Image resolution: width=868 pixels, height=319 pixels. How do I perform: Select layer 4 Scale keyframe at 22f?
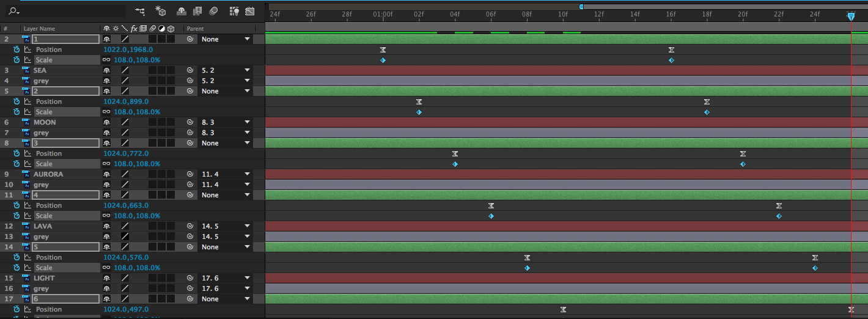pyautogui.click(x=779, y=216)
